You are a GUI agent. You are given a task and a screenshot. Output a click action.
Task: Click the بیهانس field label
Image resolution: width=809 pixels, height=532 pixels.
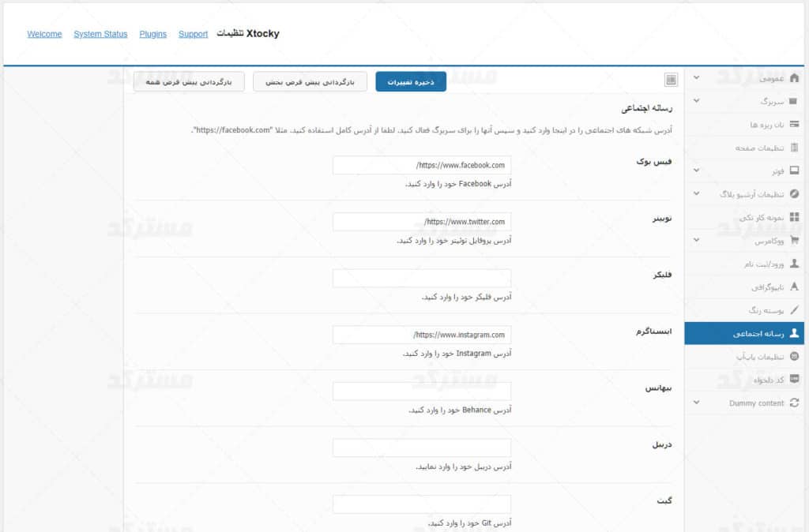point(658,388)
